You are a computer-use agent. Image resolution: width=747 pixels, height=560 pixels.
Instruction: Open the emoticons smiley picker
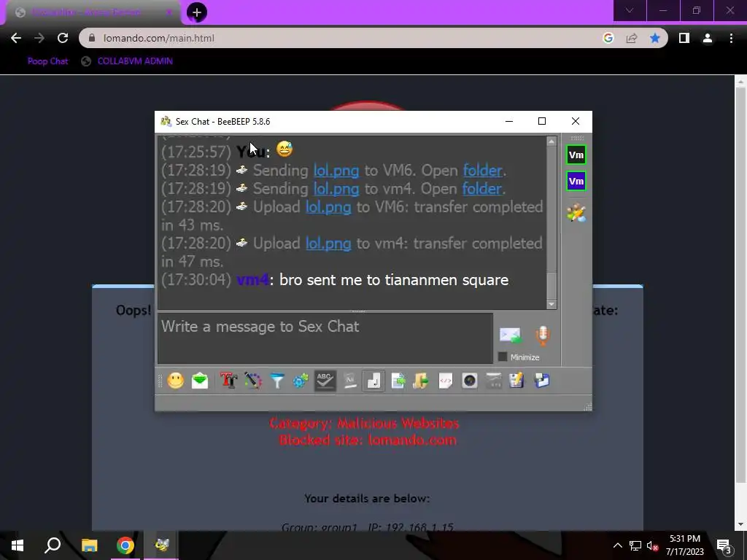pos(175,381)
